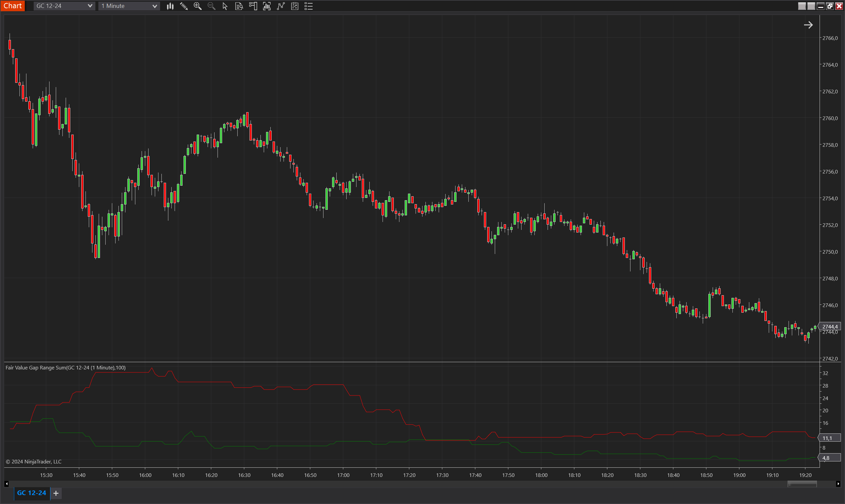Click the scrollbar left arrow
Screen dimensions: 845x504
(x=7, y=484)
